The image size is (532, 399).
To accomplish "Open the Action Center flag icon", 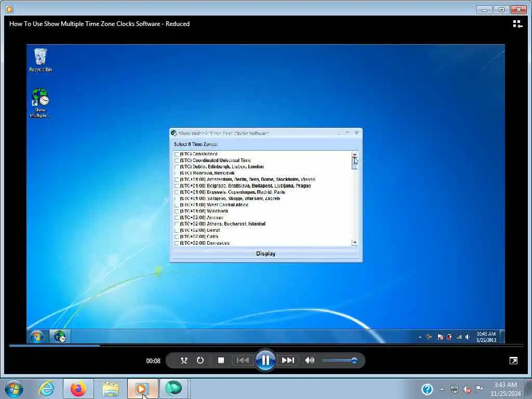I will click(x=479, y=389).
